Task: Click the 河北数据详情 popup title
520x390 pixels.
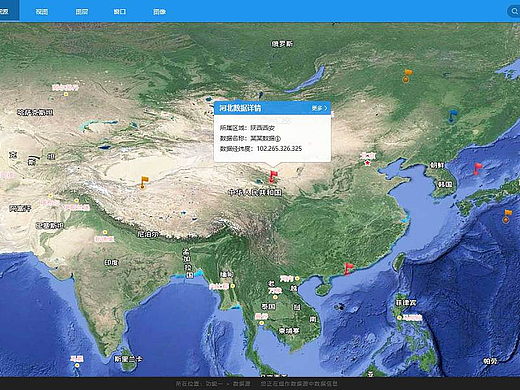Action: point(240,108)
